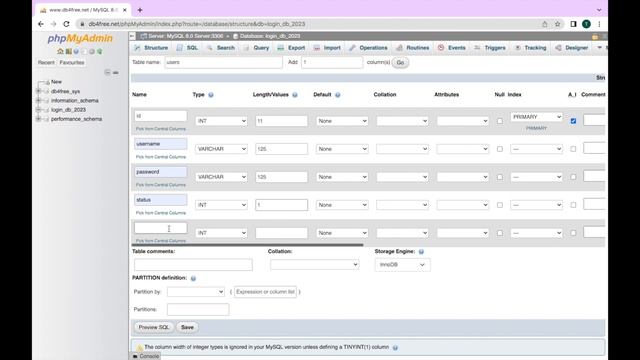640x360 pixels.
Task: Toggle A_I checkbox for status column
Action: pyautogui.click(x=573, y=205)
